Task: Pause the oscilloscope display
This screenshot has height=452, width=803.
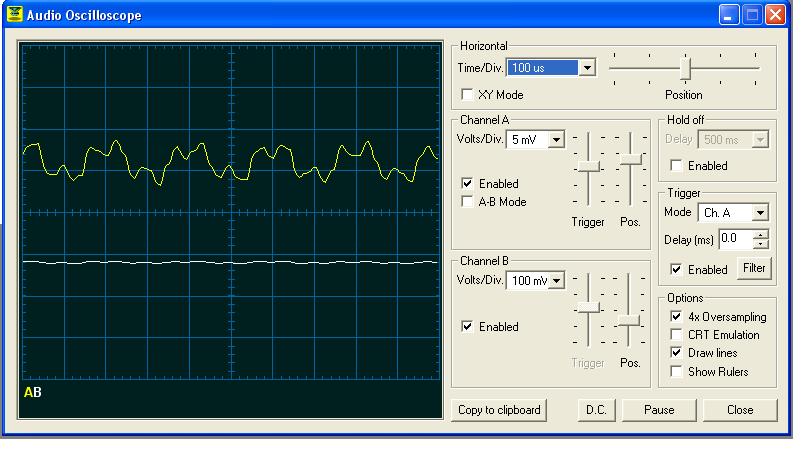Action: coord(659,410)
